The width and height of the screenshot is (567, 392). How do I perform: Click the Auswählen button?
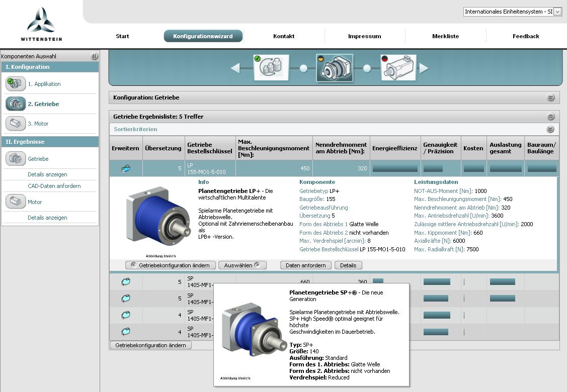(242, 265)
